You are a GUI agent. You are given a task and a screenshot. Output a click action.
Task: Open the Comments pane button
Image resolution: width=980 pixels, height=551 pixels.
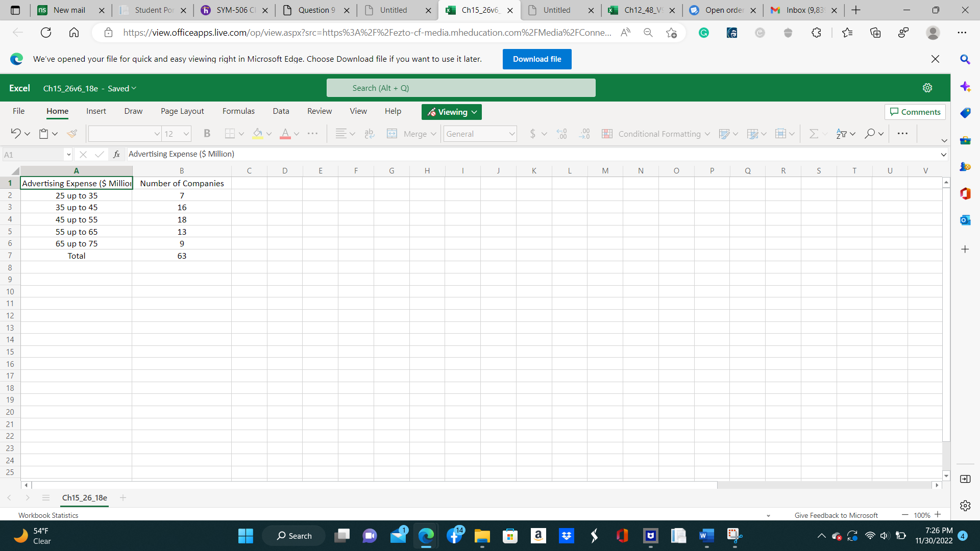(x=915, y=112)
